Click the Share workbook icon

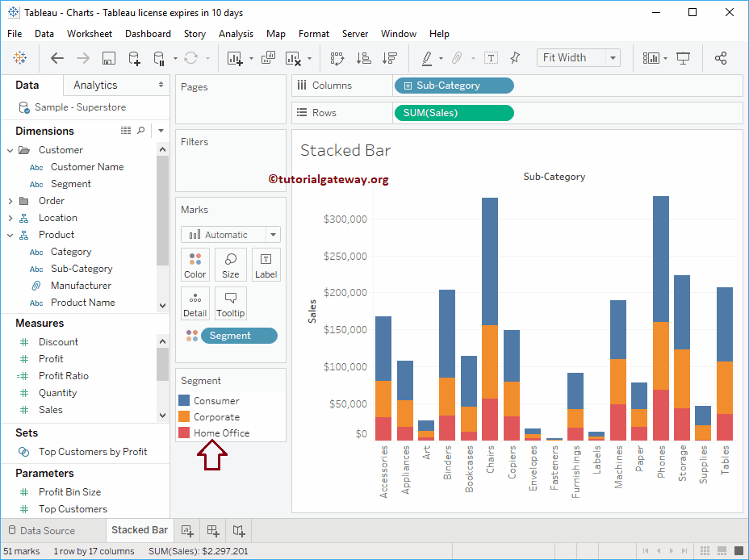[720, 58]
